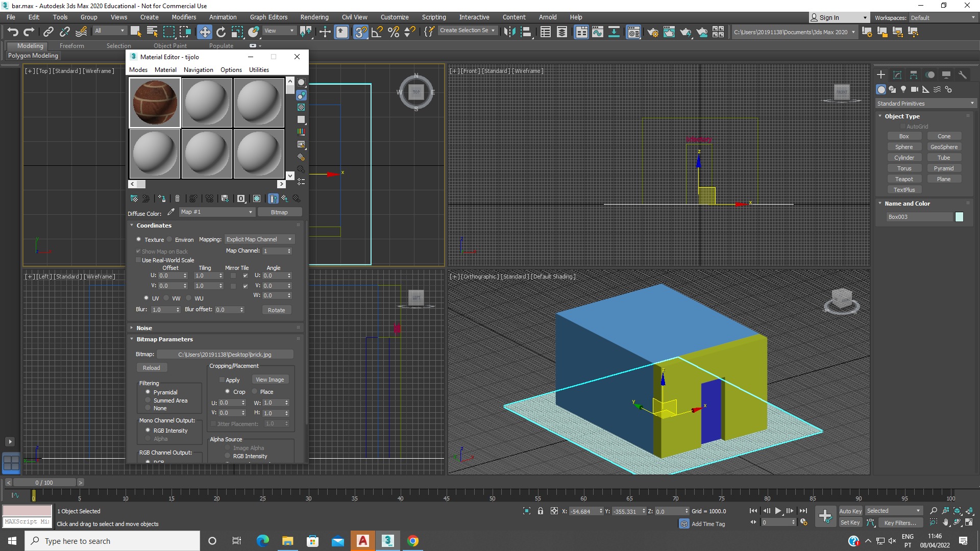Toggle Show Shaded Material in Viewport
Viewport: 980px width, 551px height.
257,198
